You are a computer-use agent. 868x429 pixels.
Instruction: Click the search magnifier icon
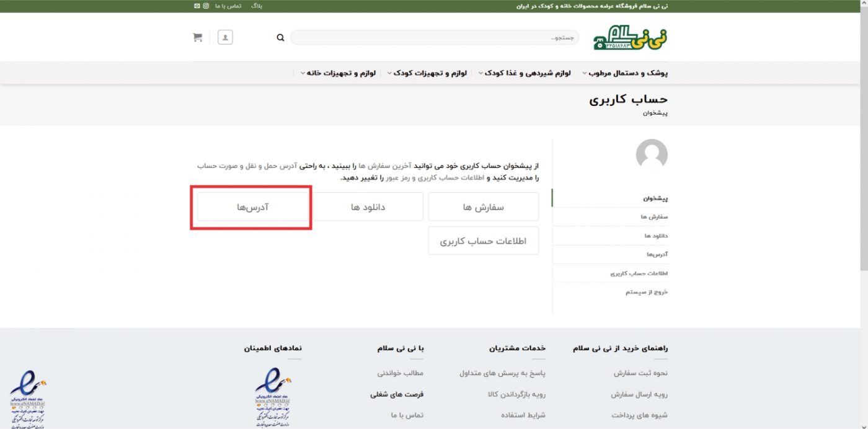pyautogui.click(x=280, y=38)
